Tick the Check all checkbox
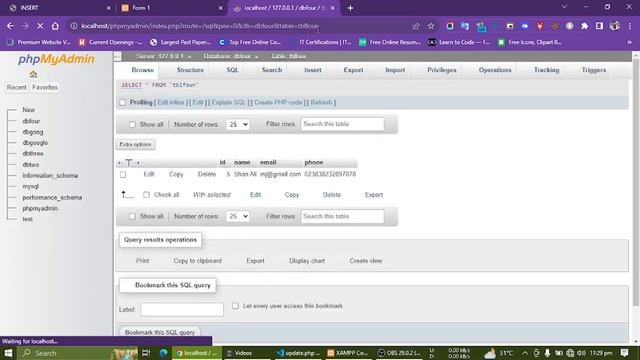The height and width of the screenshot is (360, 640). (147, 195)
